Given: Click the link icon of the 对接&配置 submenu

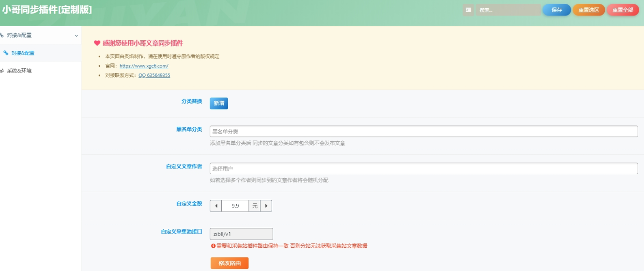Looking at the screenshot, I should click(x=6, y=53).
